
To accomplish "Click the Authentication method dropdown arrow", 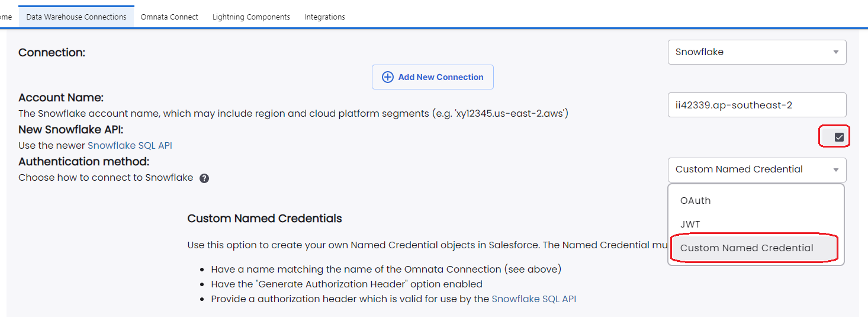I will pyautogui.click(x=835, y=170).
